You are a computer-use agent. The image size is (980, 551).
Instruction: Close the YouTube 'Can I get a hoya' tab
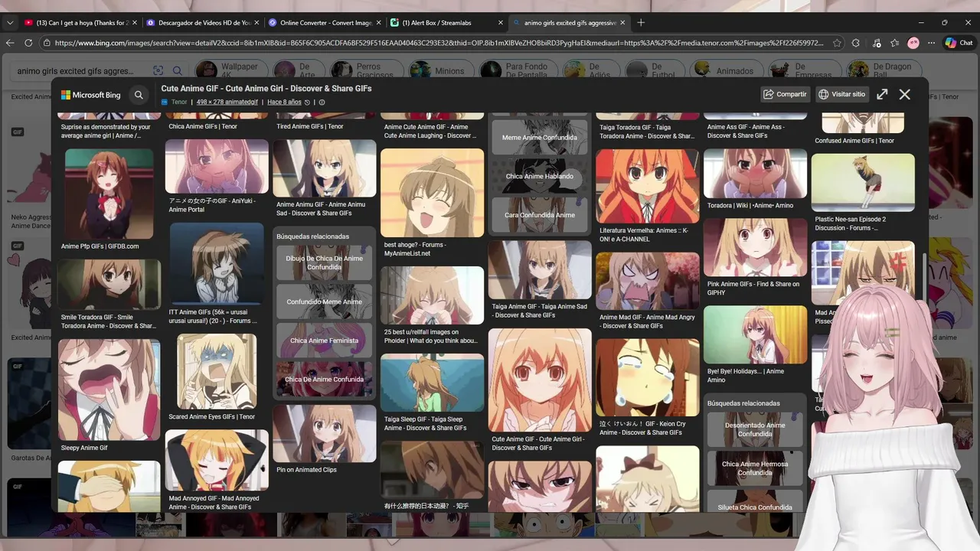tap(136, 23)
